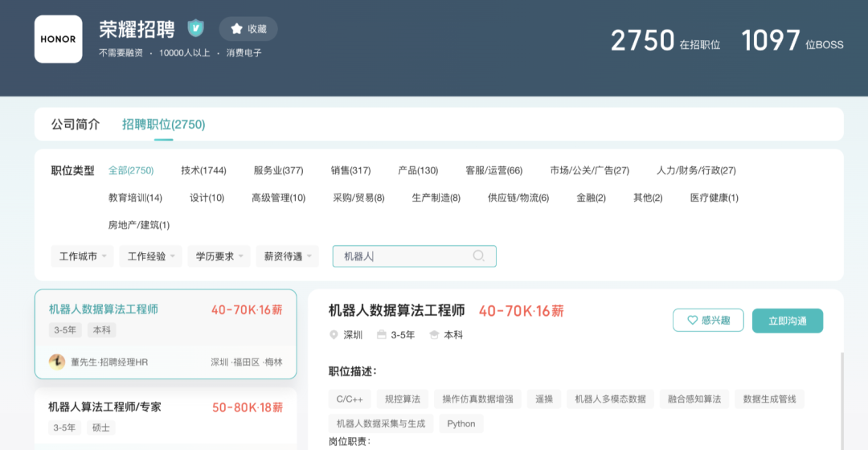The image size is (868, 450).
Task: Filter by 高级管理(10) job type
Action: point(278,198)
